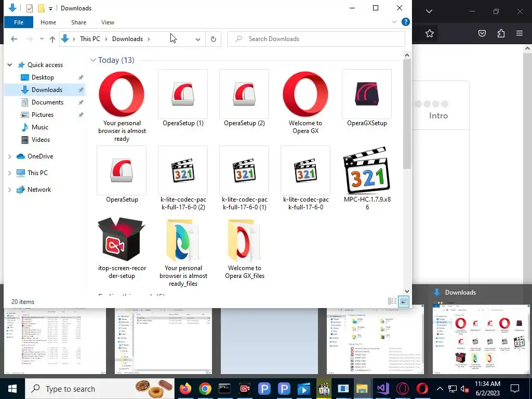Image resolution: width=532 pixels, height=399 pixels.
Task: Select the MPC-HC.1.7.9.x86 installer icon
Action: click(367, 170)
